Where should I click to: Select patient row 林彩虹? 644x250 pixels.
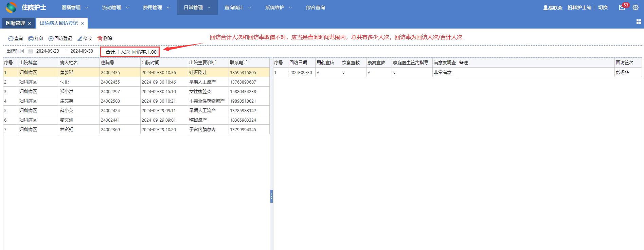[136, 129]
